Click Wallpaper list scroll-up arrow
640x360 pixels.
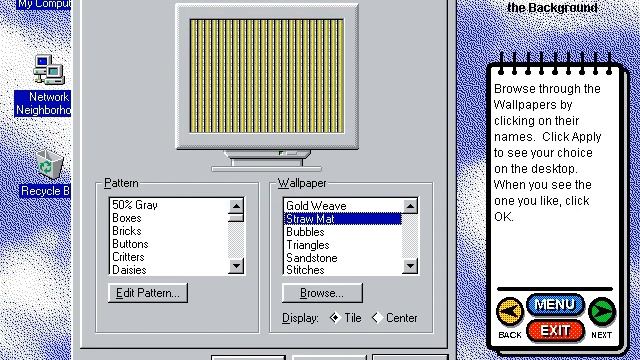[410, 206]
